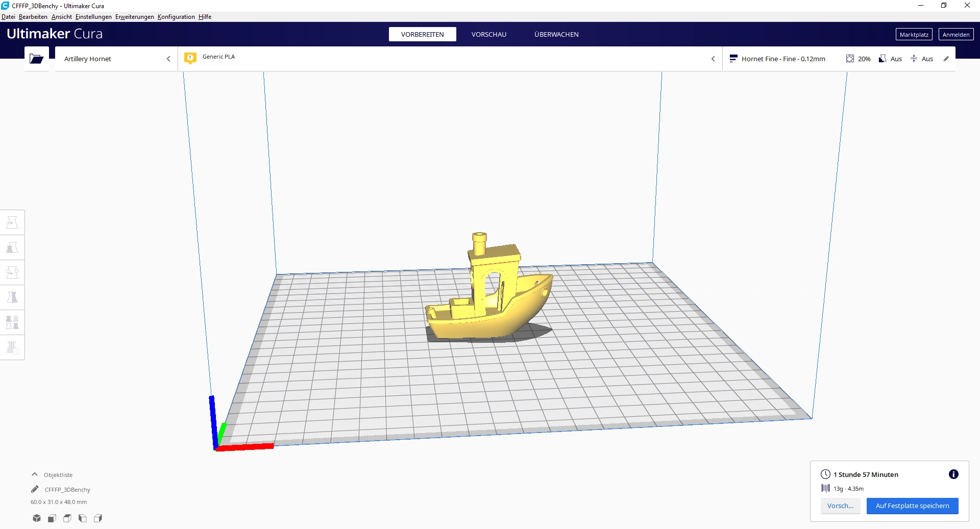Open the Ansicht menu
This screenshot has height=529, width=980.
tap(62, 17)
